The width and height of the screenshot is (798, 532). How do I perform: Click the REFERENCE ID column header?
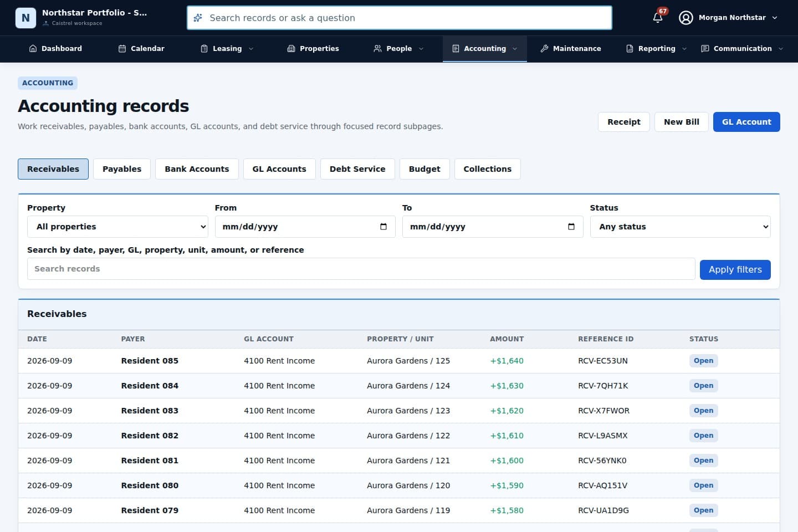pyautogui.click(x=606, y=339)
